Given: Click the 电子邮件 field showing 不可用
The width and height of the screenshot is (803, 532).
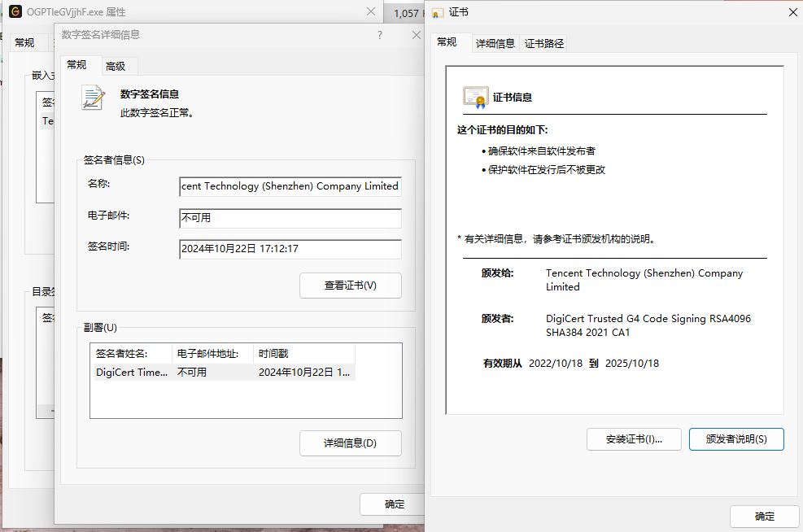Looking at the screenshot, I should 290,218.
